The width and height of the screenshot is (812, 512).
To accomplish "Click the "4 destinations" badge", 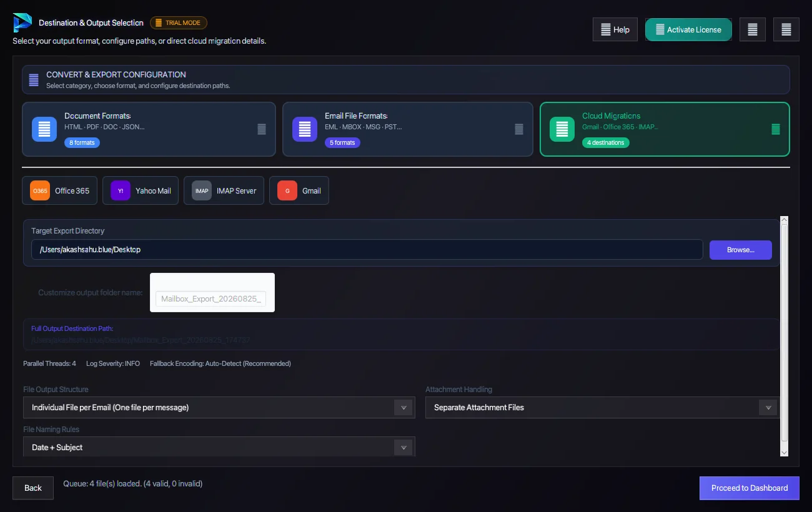I will [x=606, y=142].
